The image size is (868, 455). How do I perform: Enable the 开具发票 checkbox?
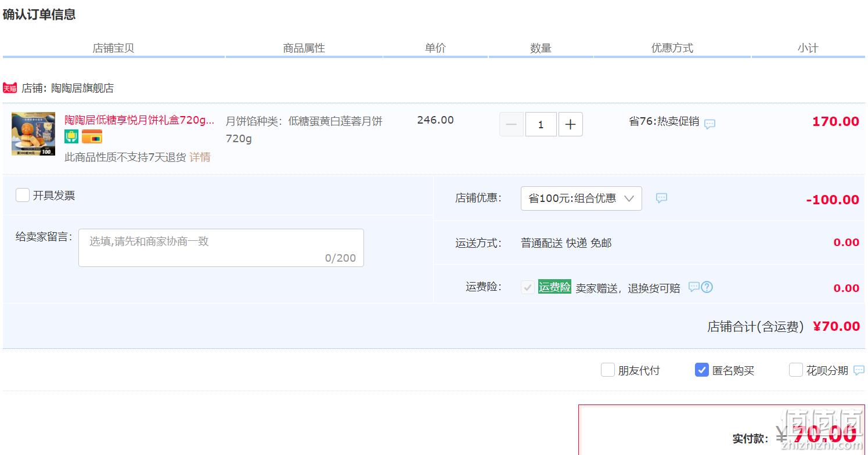23,195
